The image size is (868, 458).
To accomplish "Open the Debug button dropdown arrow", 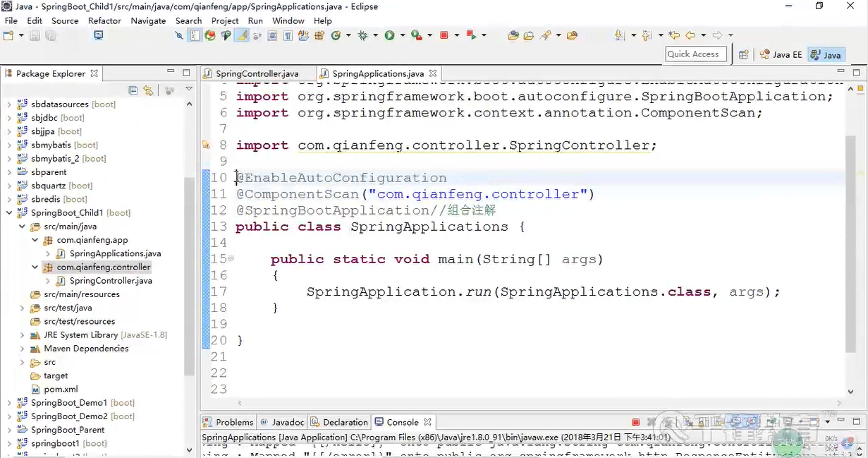I will click(x=376, y=35).
